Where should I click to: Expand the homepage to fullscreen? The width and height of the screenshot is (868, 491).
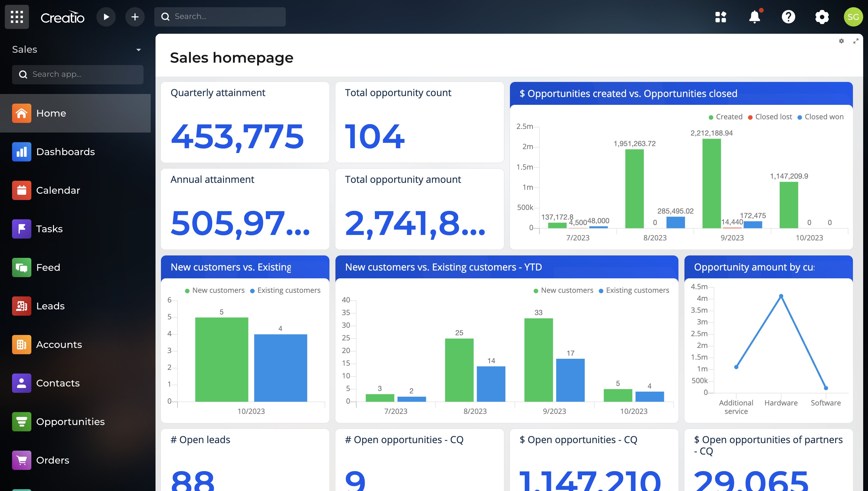pyautogui.click(x=856, y=41)
